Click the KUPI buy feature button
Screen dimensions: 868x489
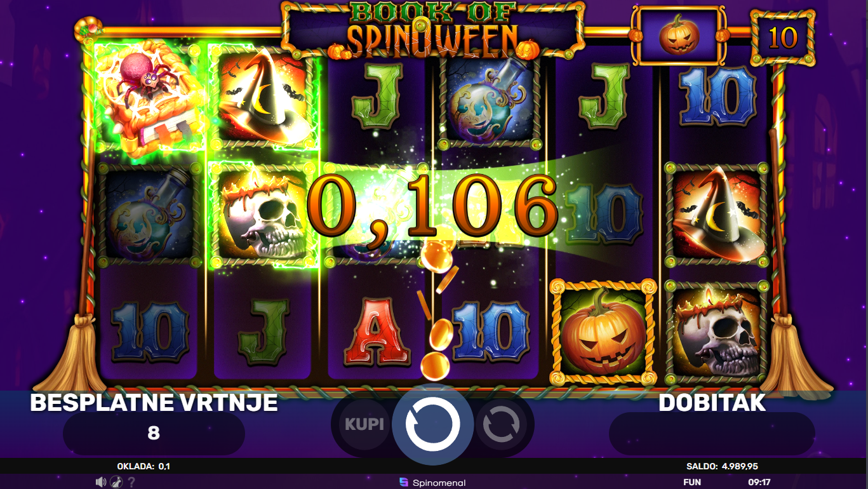pos(364,424)
